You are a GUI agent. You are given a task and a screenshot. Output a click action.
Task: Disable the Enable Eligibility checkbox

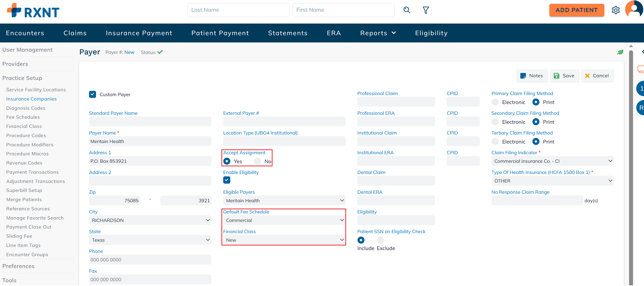(227, 180)
